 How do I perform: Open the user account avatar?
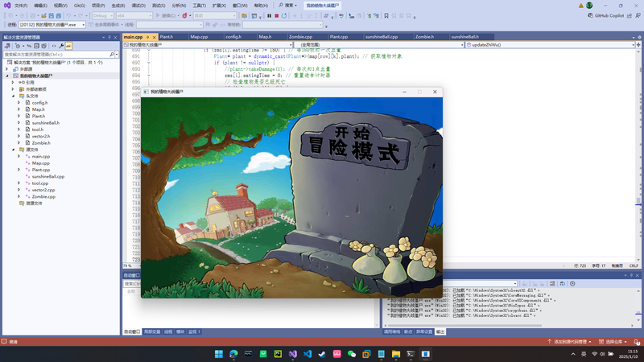589,6
